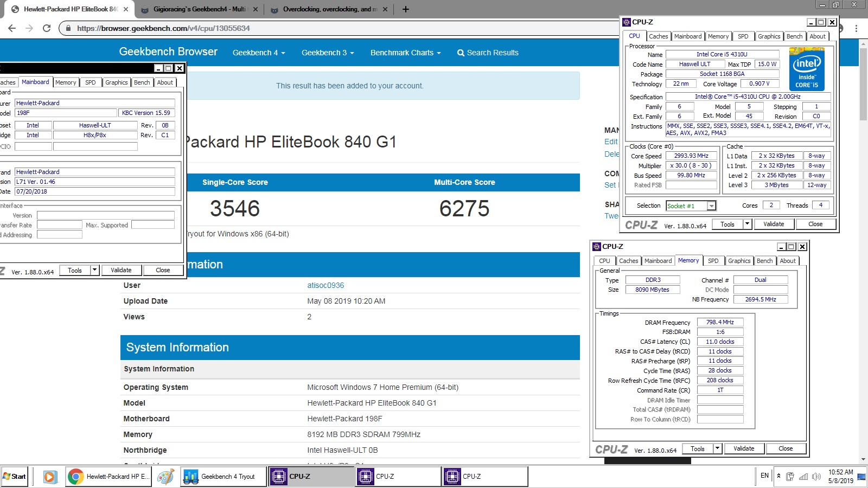
Task: Open network signal tray icon
Action: point(803,477)
